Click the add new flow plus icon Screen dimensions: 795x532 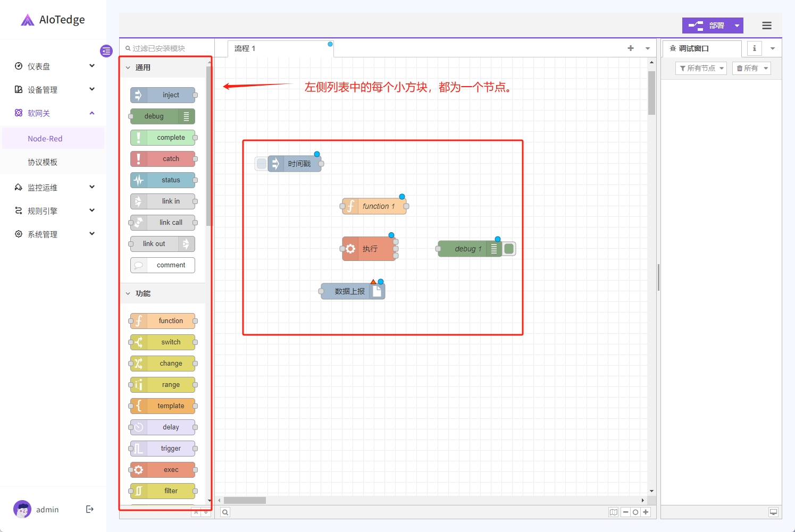(631, 48)
